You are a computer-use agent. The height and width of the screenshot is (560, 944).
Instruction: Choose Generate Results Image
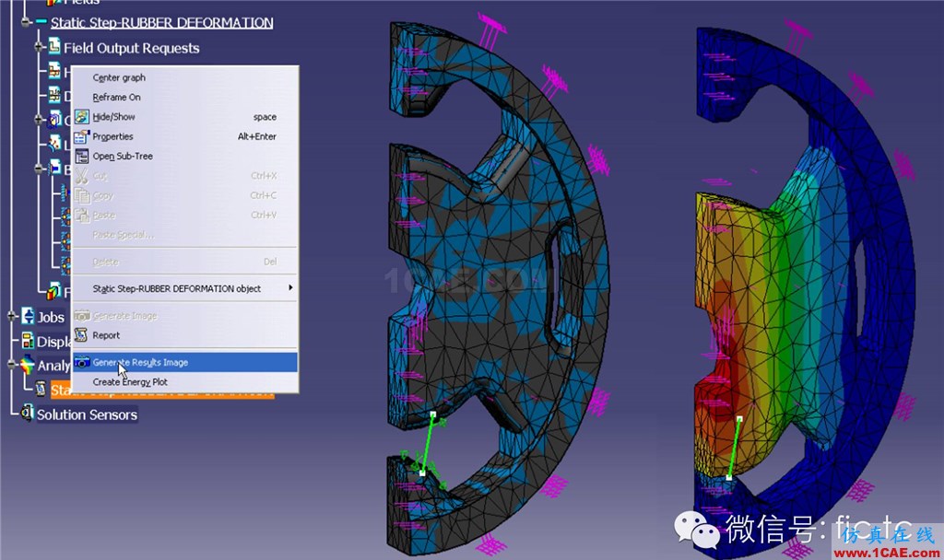[x=184, y=362]
